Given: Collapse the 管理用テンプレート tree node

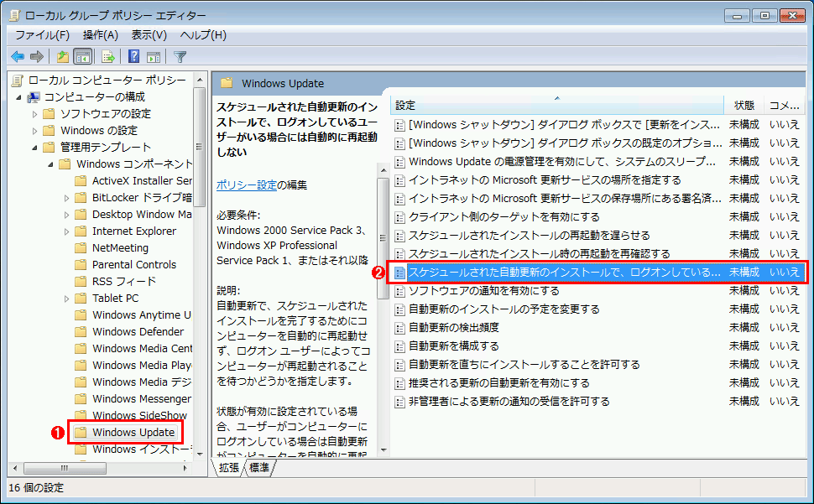Looking at the screenshot, I should pos(34,148).
